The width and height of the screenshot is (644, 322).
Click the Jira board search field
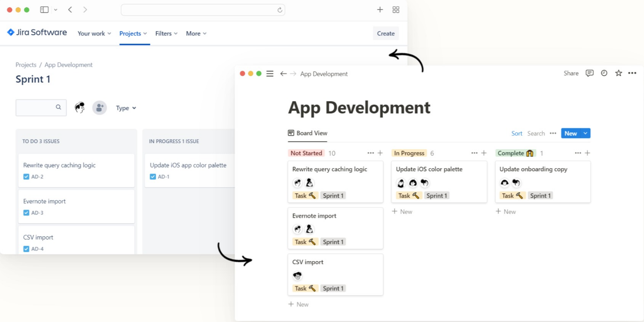click(41, 108)
